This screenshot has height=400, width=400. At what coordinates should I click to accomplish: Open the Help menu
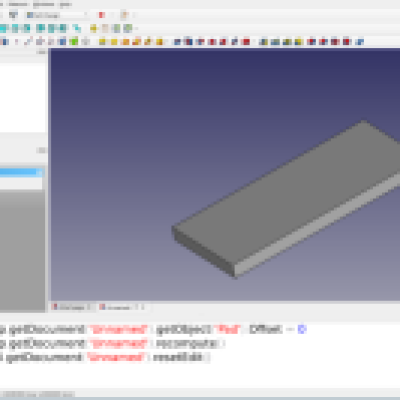65,4
